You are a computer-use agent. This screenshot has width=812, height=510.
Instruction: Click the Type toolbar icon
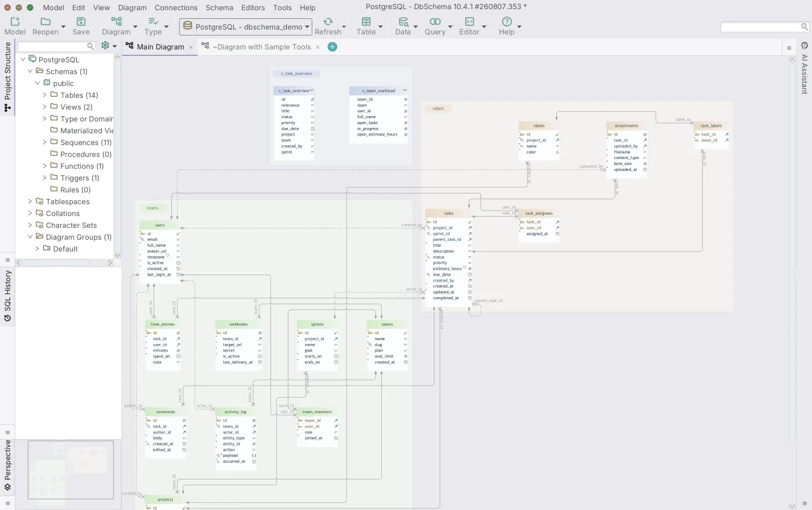tap(153, 21)
